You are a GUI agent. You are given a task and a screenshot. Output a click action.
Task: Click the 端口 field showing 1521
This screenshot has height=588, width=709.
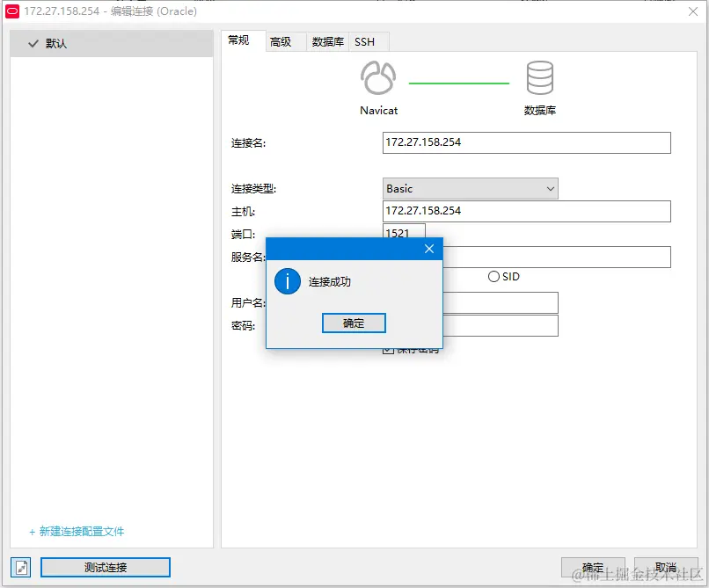(x=403, y=233)
